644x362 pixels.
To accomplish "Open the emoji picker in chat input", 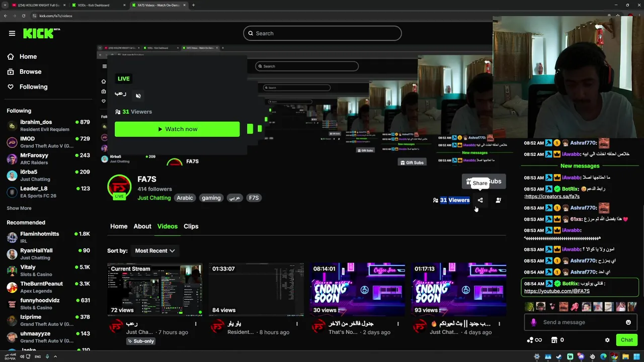I will 628,322.
